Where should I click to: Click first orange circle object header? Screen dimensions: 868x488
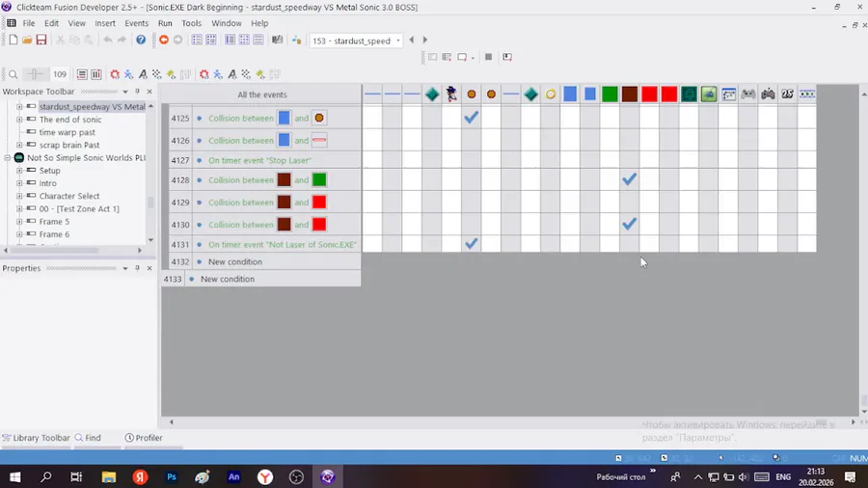click(x=471, y=95)
